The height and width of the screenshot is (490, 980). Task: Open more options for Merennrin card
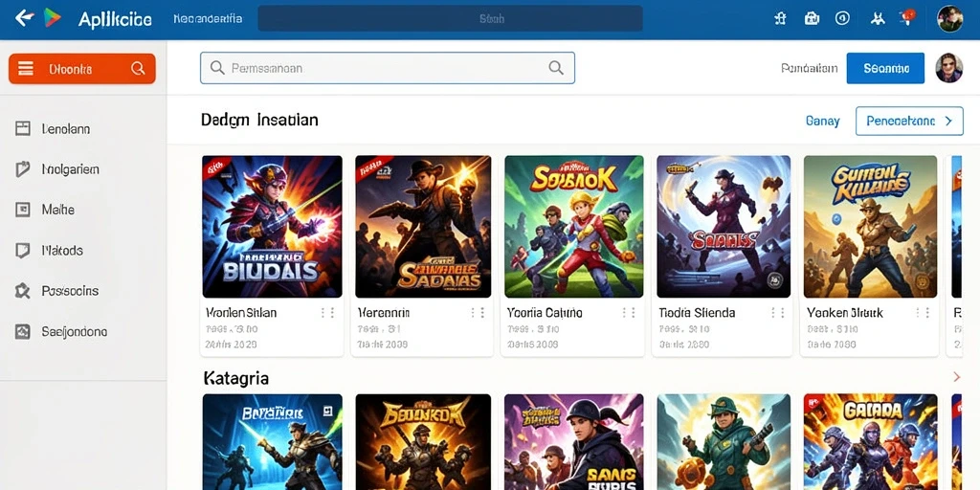coord(478,313)
